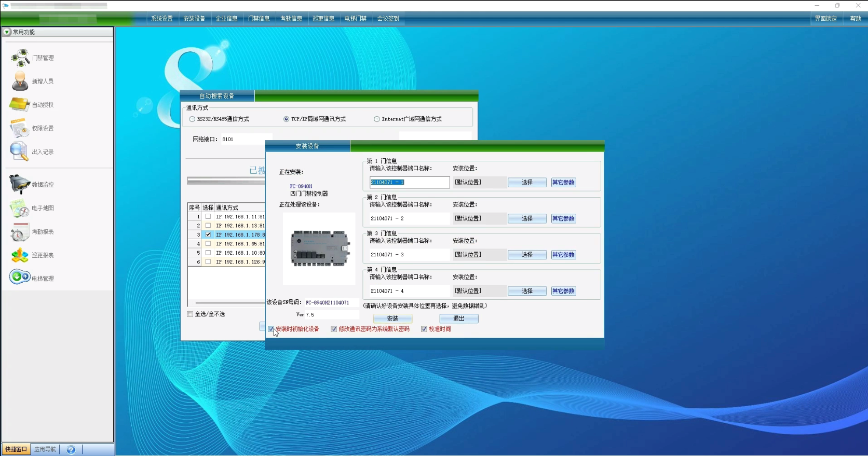The height and width of the screenshot is (456, 868).
Task: Collapse the 常用功能 panel expander
Action: point(7,32)
